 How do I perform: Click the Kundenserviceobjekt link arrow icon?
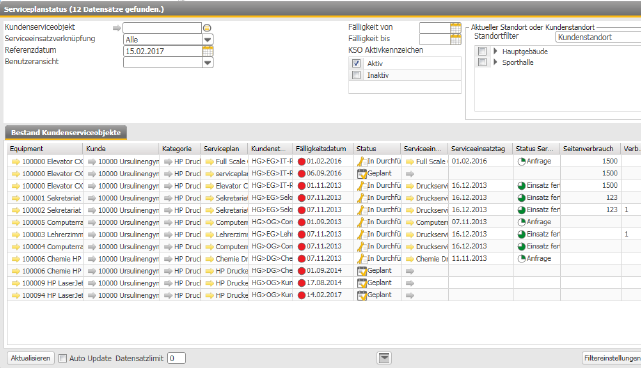(x=117, y=28)
